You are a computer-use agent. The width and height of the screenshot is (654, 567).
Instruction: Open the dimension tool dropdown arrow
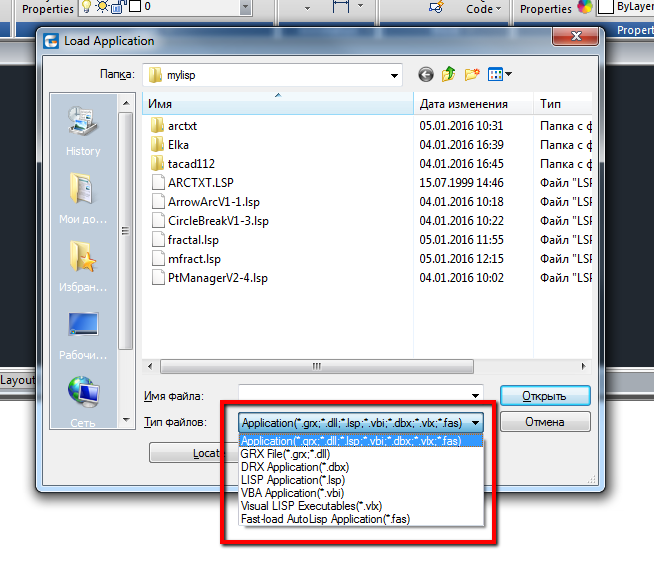[361, 6]
